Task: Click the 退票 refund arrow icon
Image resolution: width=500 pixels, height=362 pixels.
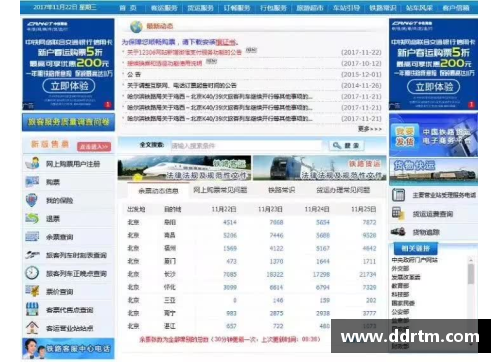Action: pos(32,218)
